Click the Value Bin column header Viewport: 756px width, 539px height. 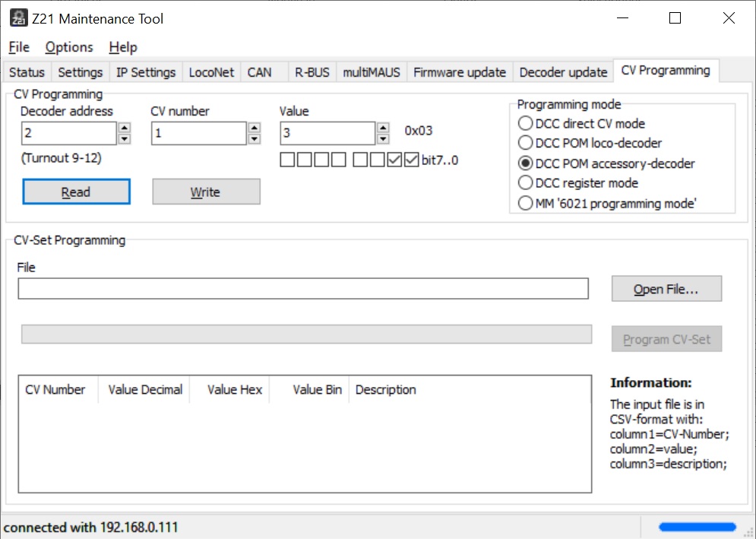(309, 389)
